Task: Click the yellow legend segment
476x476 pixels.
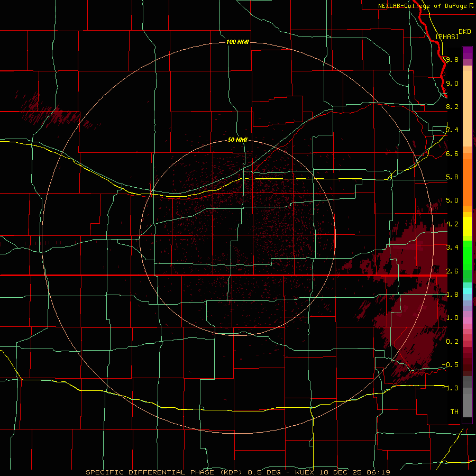Action: 467,226
